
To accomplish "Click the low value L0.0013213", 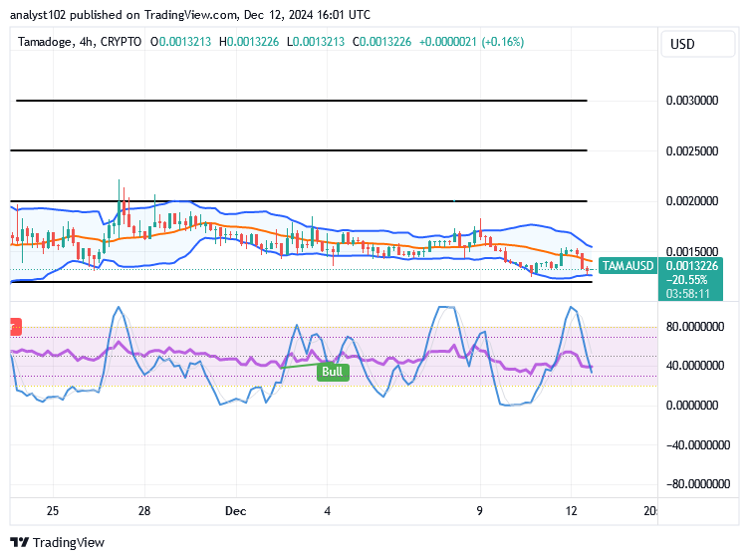I will [x=316, y=42].
